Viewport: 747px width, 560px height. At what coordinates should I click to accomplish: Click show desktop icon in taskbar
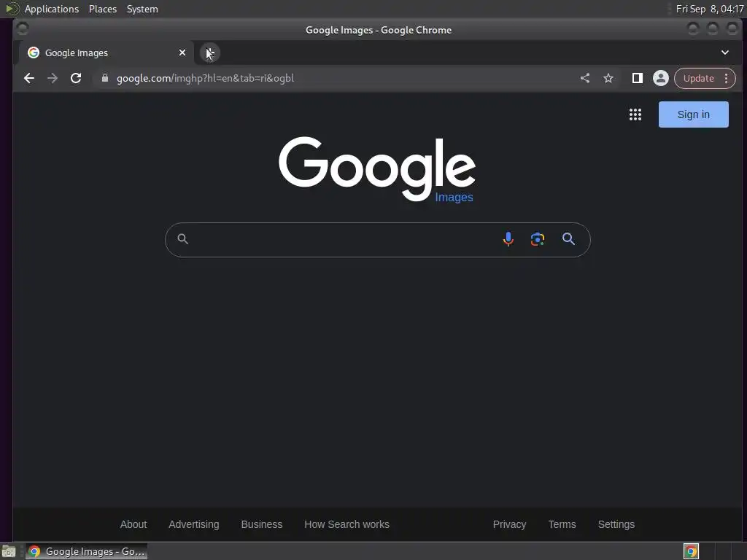tap(9, 551)
